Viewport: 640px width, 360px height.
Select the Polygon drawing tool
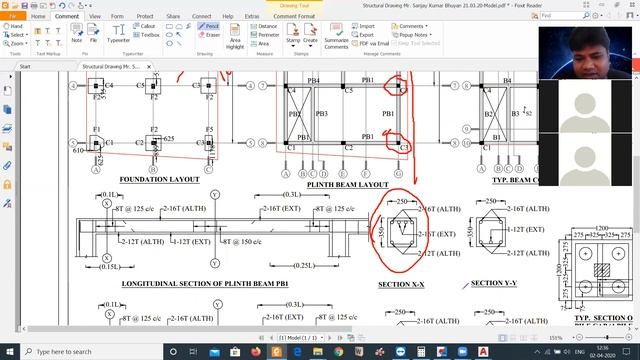click(x=169, y=43)
